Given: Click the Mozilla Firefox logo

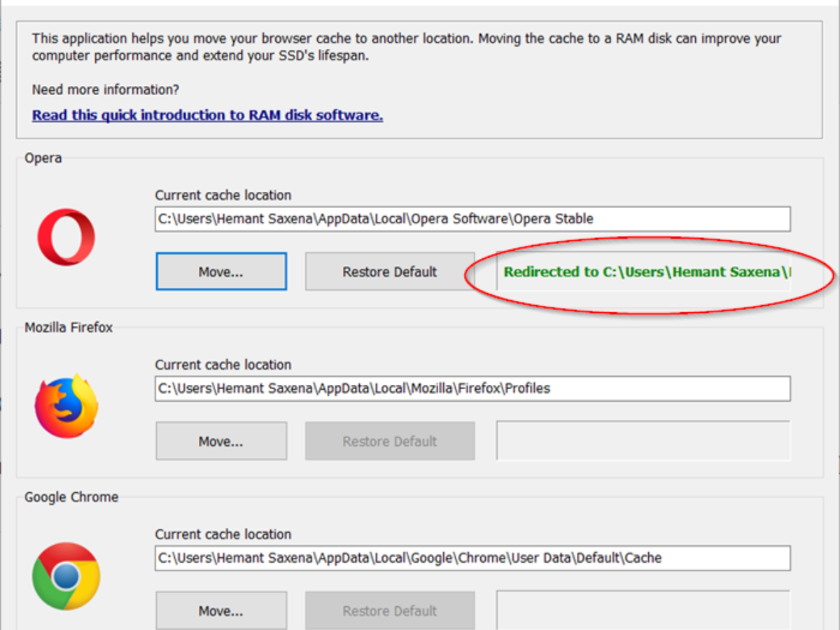Looking at the screenshot, I should coord(66,407).
